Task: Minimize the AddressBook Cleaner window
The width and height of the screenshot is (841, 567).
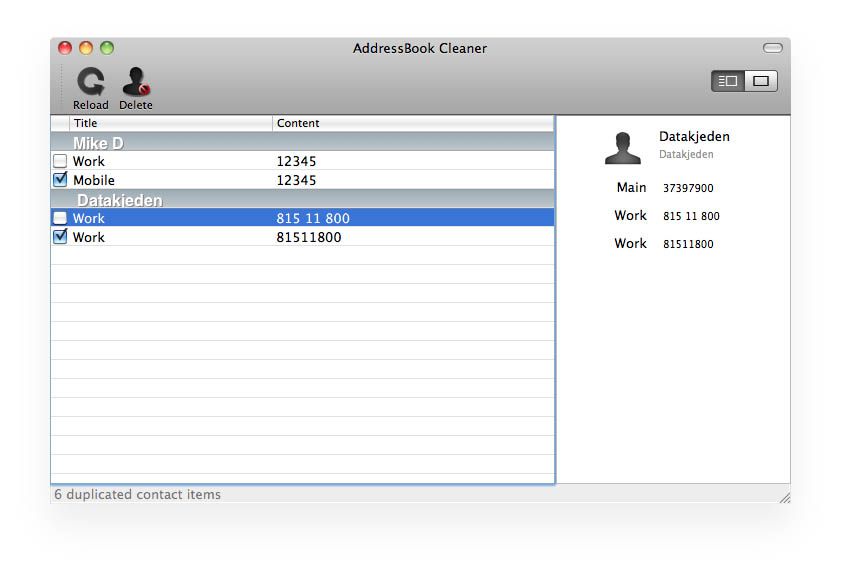Action: coord(86,48)
